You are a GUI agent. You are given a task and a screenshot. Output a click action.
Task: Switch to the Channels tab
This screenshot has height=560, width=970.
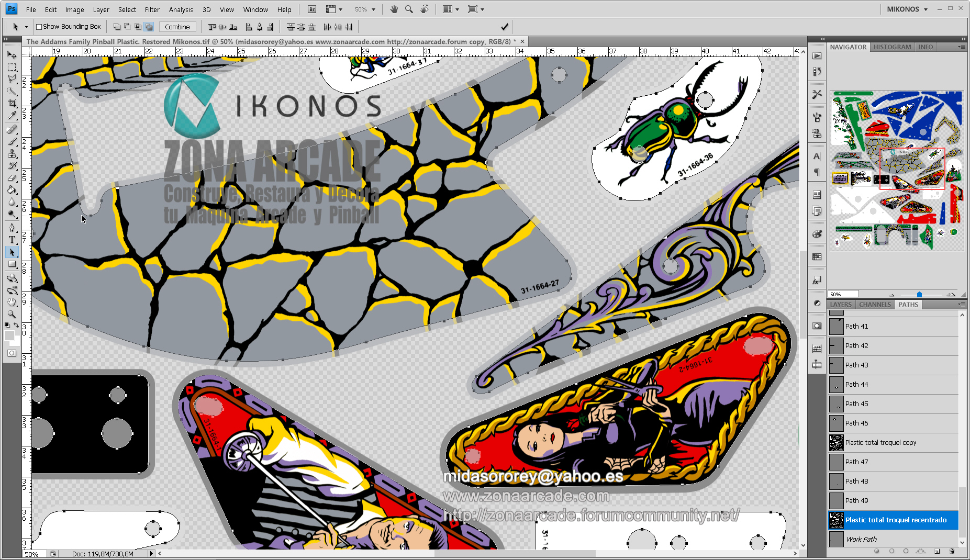(x=875, y=305)
